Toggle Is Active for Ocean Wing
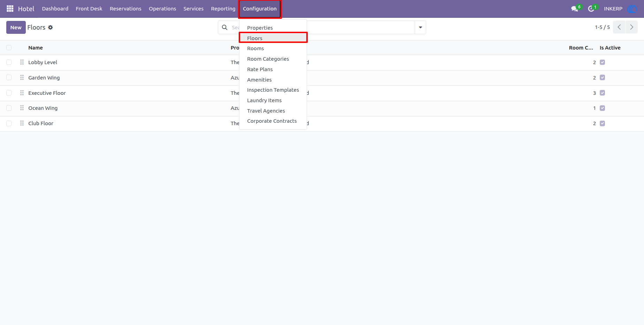The width and height of the screenshot is (644, 325). point(602,108)
